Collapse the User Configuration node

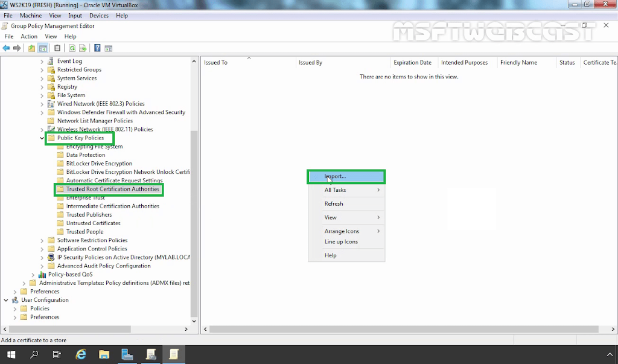[6, 300]
